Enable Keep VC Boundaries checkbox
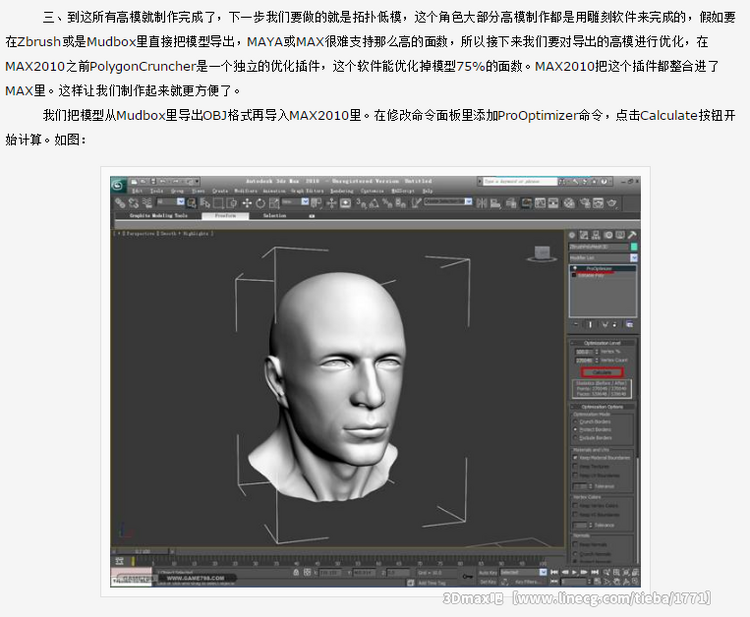 (x=596, y=515)
